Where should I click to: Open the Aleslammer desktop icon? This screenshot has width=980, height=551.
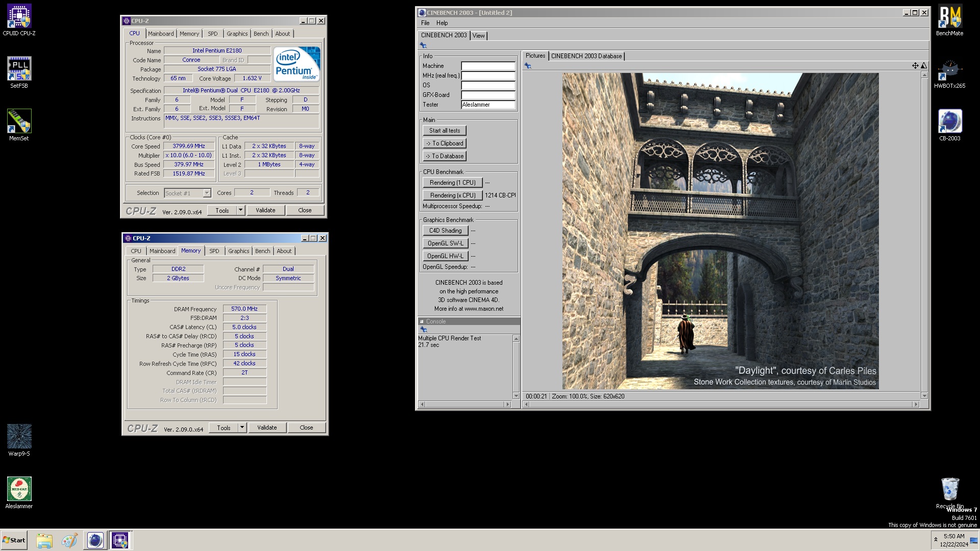pos(19,492)
